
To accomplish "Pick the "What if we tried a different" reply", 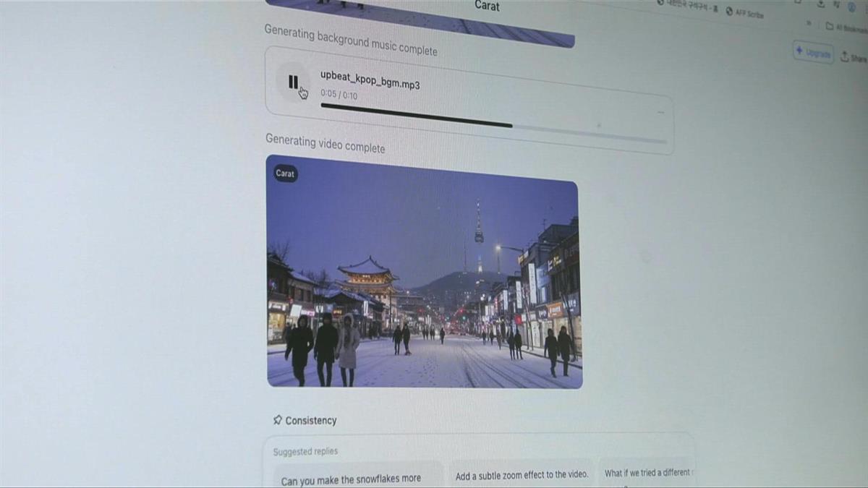I will [x=647, y=473].
